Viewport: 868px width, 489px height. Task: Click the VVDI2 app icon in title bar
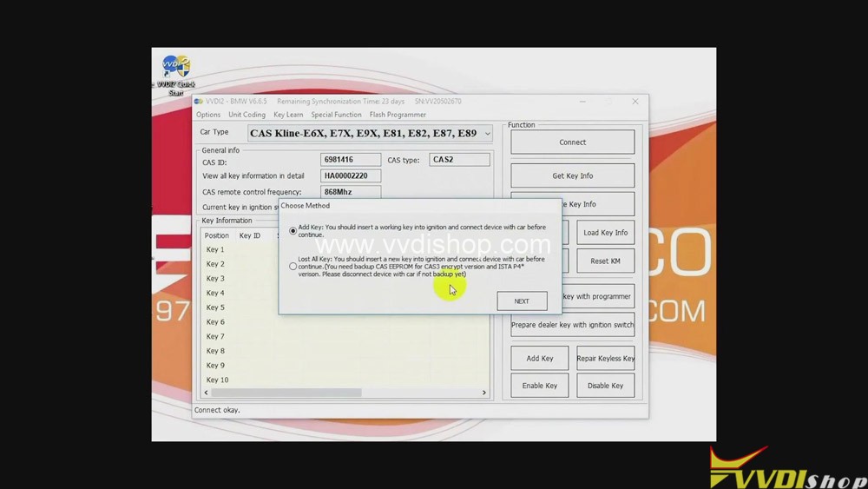(x=199, y=102)
